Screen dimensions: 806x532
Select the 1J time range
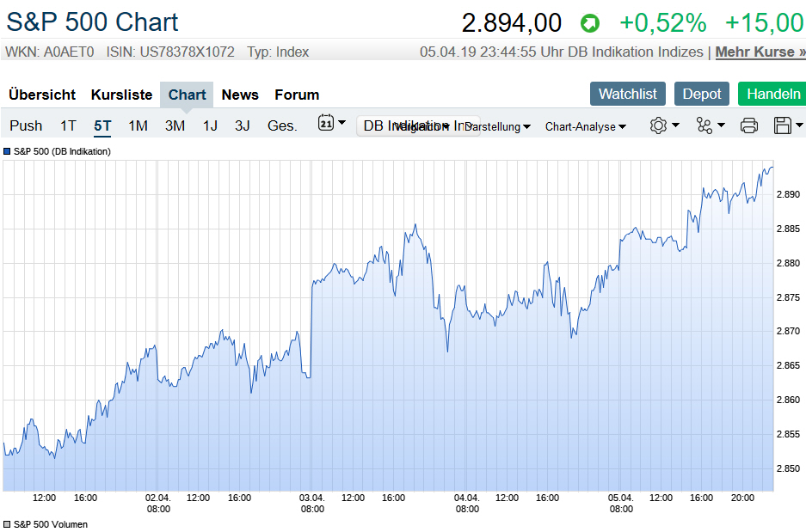click(210, 125)
